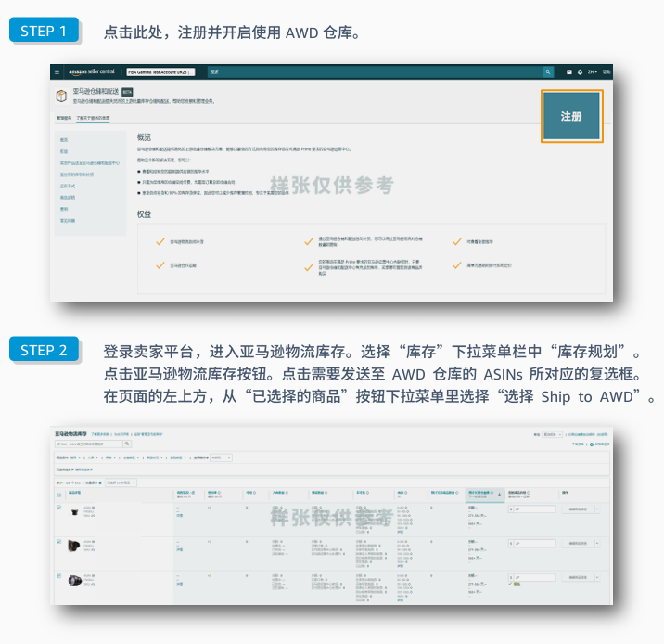
Task: Click second product thumbnail image
Action: [x=74, y=546]
